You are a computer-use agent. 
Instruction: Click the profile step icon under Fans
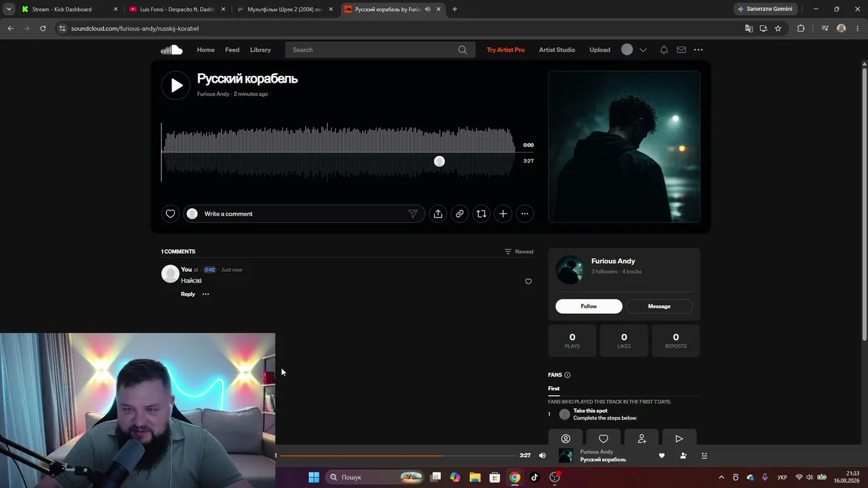pos(566,439)
